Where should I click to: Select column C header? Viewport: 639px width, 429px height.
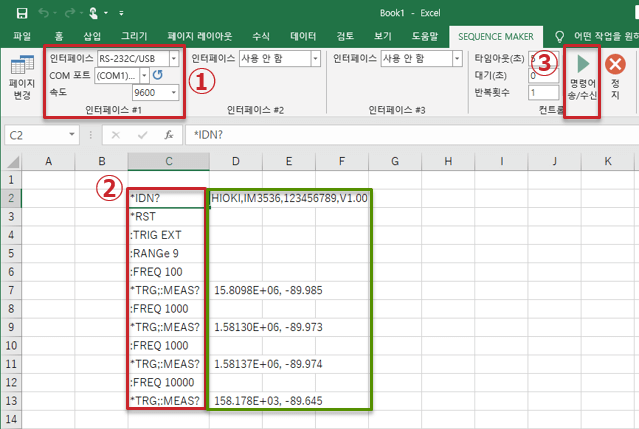[x=169, y=162]
